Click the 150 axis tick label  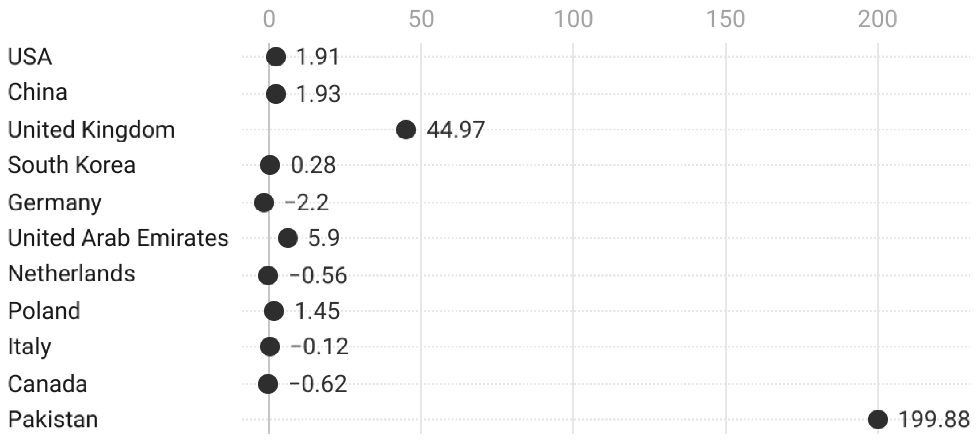726,19
